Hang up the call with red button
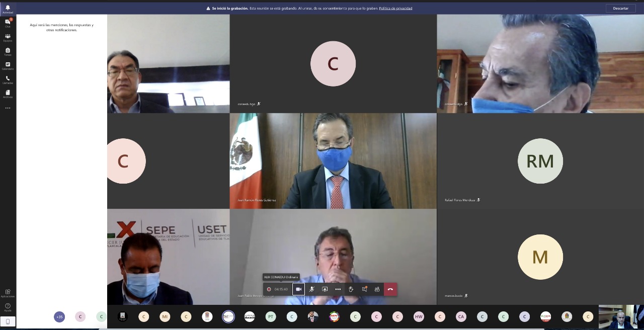 pos(390,289)
